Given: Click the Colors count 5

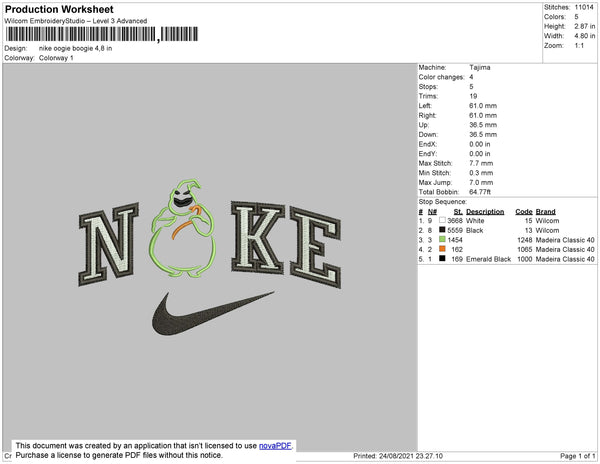Looking at the screenshot, I should (576, 17).
